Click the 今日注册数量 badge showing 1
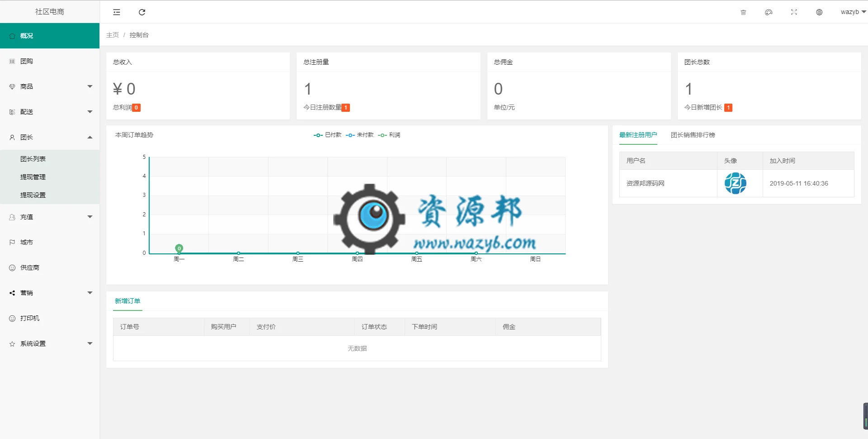Image resolution: width=868 pixels, height=439 pixels. (x=346, y=108)
